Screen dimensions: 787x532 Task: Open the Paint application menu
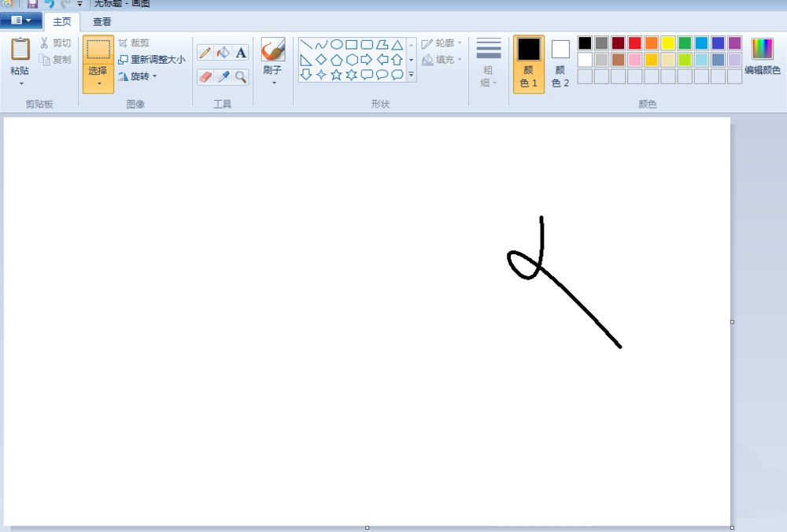point(20,20)
